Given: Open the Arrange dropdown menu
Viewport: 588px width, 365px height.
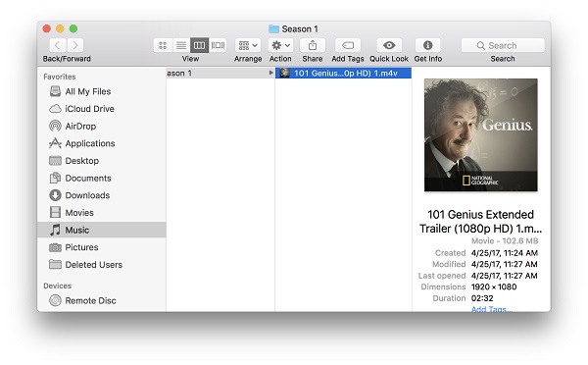Looking at the screenshot, I should [248, 45].
